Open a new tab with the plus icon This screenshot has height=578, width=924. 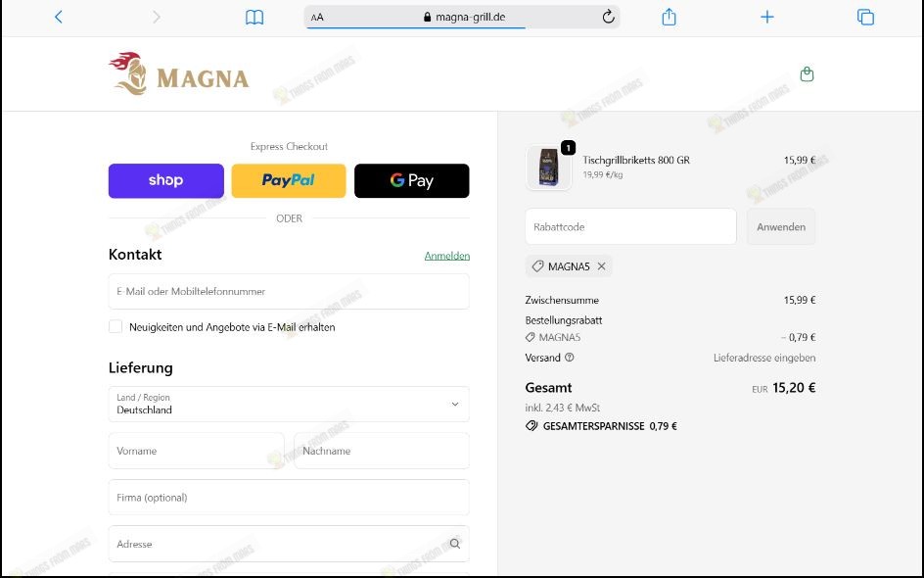(x=766, y=16)
